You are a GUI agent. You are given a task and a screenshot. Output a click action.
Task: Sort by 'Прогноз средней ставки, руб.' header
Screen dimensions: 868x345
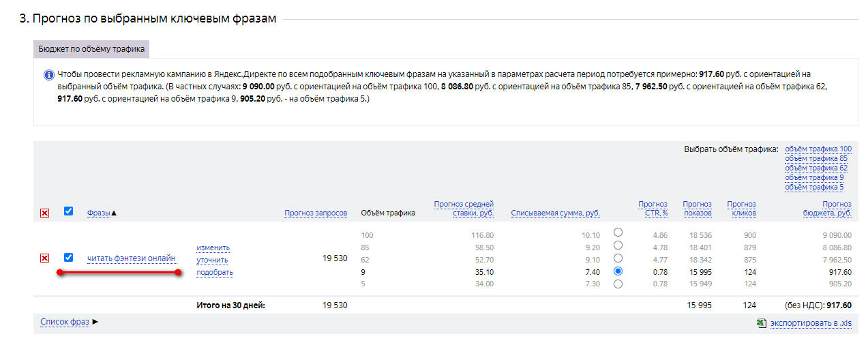click(464, 209)
